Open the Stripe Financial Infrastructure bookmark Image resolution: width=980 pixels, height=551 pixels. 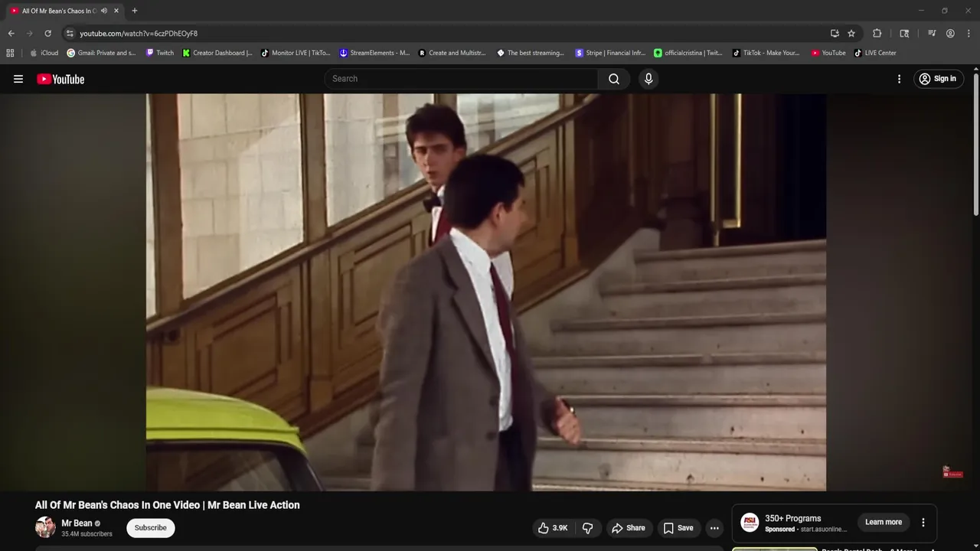[x=610, y=53]
